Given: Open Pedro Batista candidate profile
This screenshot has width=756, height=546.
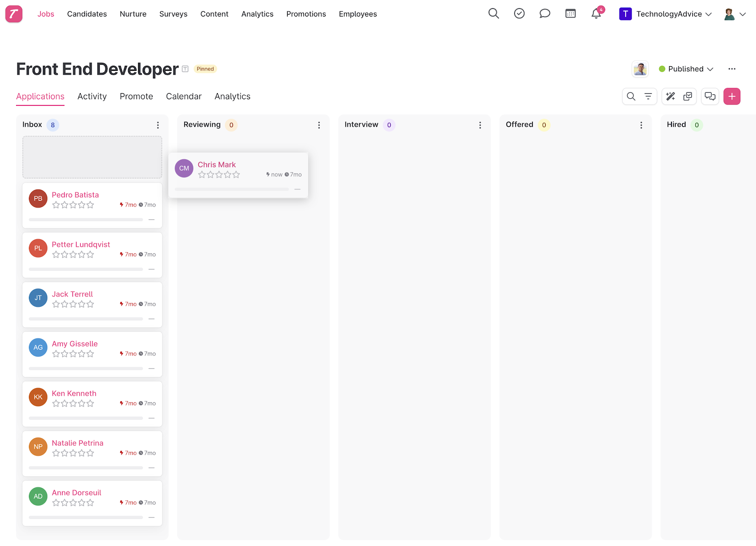Looking at the screenshot, I should point(76,195).
